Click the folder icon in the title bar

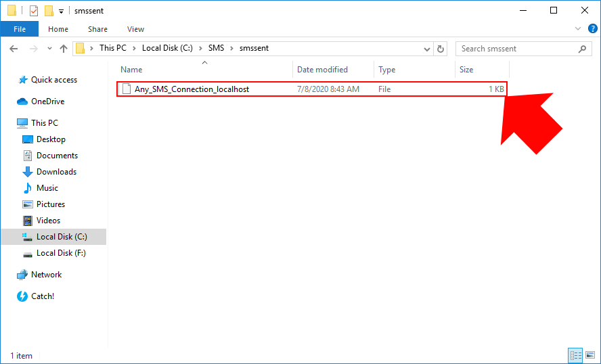(12, 10)
